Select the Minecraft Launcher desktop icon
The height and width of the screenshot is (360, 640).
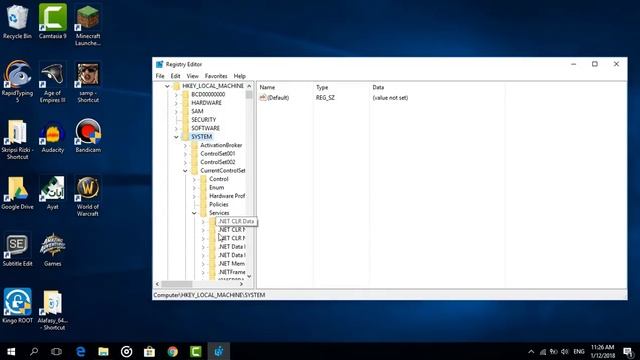88,25
